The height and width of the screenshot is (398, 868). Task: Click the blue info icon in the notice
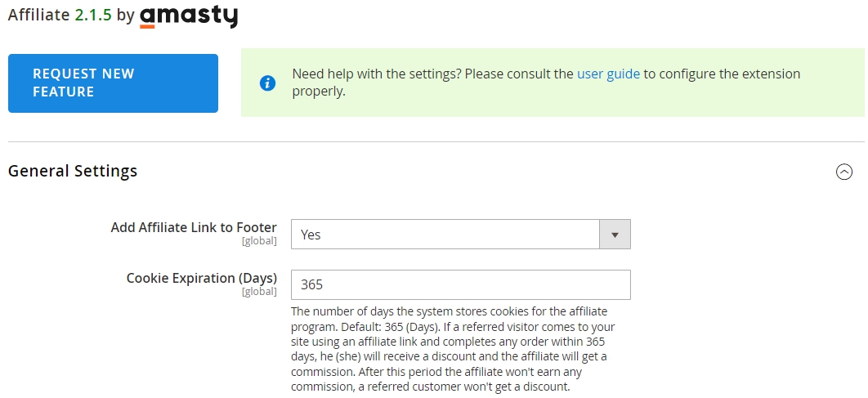tap(267, 83)
